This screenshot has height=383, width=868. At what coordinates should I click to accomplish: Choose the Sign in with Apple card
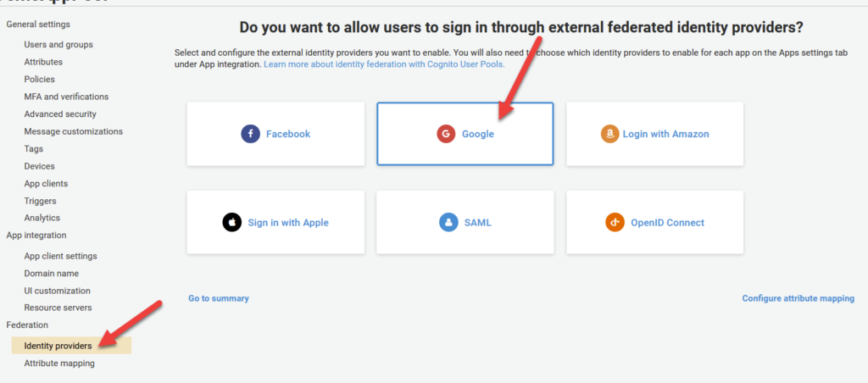pyautogui.click(x=275, y=223)
